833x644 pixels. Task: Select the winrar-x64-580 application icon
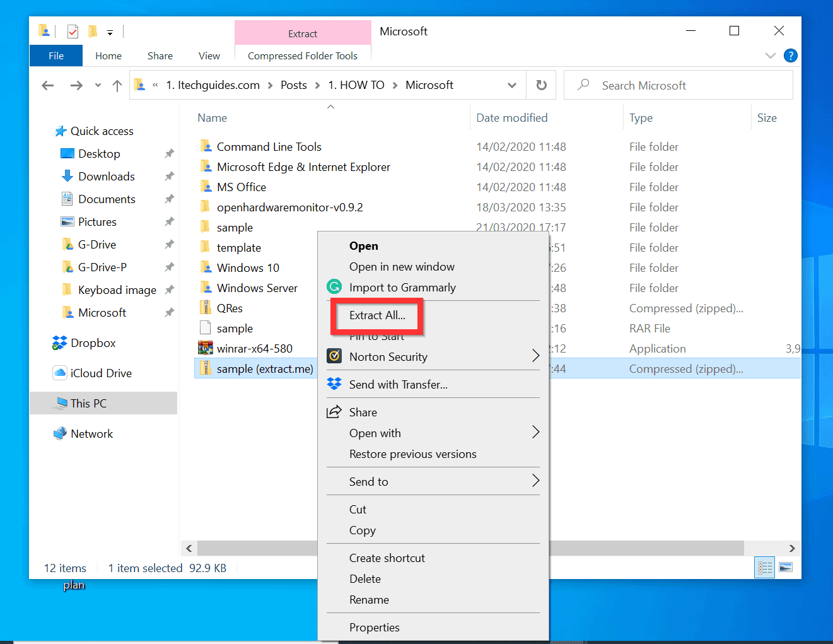(x=206, y=348)
